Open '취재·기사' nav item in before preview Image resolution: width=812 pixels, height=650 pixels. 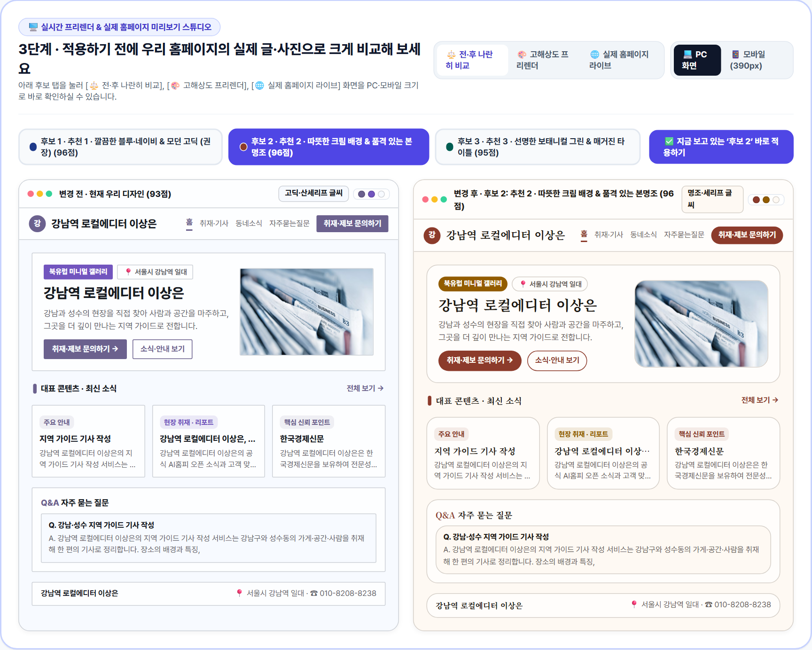214,224
